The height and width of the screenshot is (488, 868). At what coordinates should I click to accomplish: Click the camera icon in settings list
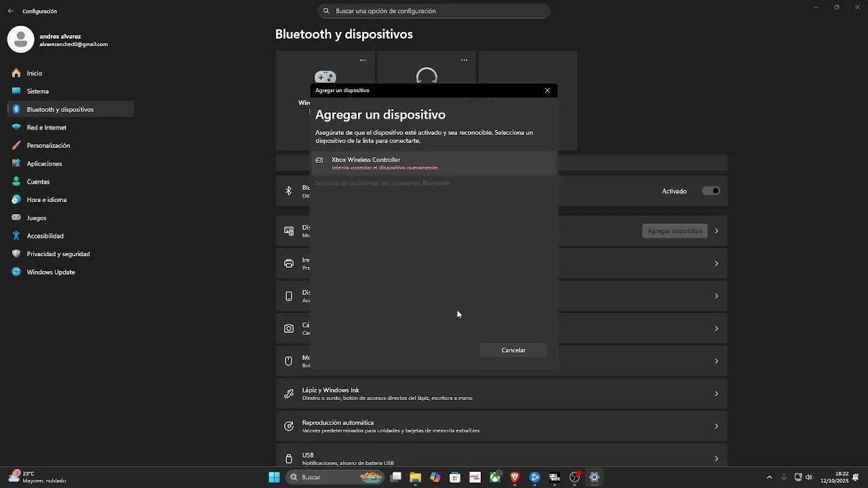coord(289,329)
